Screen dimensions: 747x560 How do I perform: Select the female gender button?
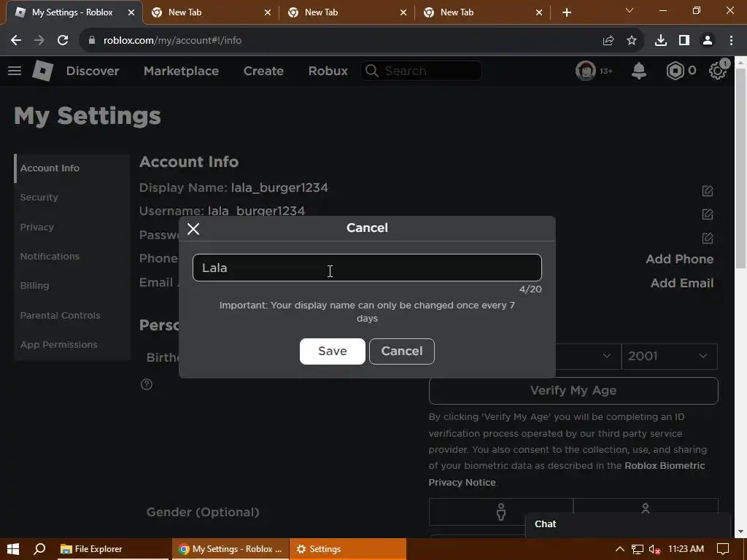500,512
